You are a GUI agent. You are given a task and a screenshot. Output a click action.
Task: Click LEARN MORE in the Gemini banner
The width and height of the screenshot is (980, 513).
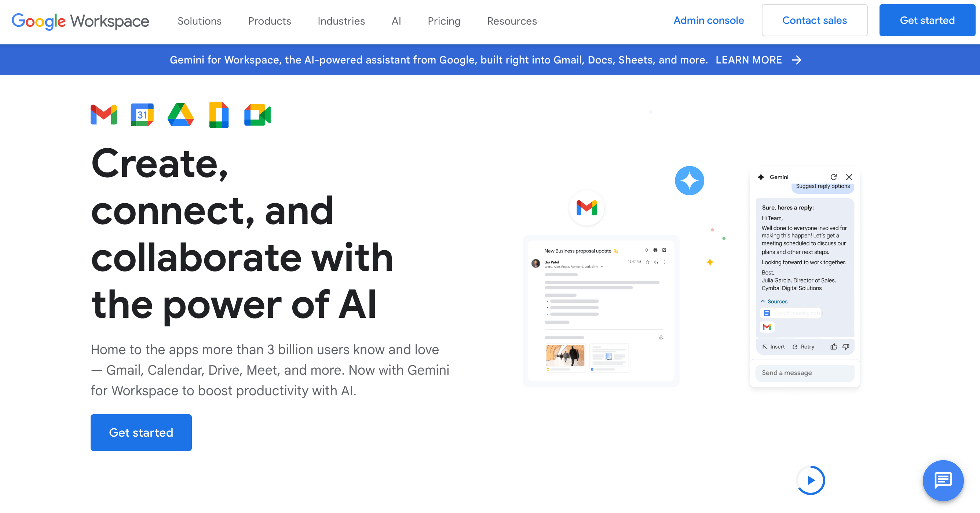point(748,60)
